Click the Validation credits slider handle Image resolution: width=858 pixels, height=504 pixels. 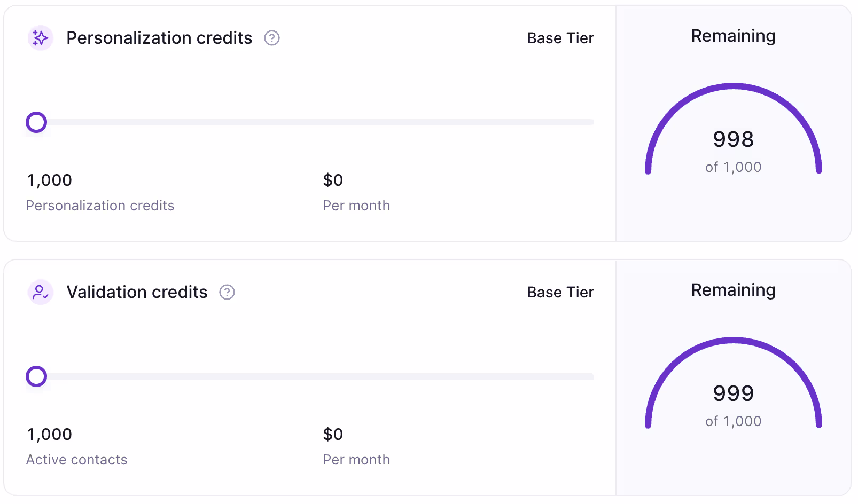coord(36,376)
